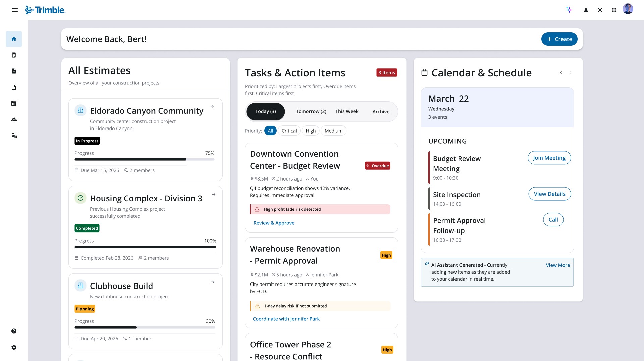Viewport: 644px width, 361px height.
Task: Click the Overdue badge
Action: [378, 166]
